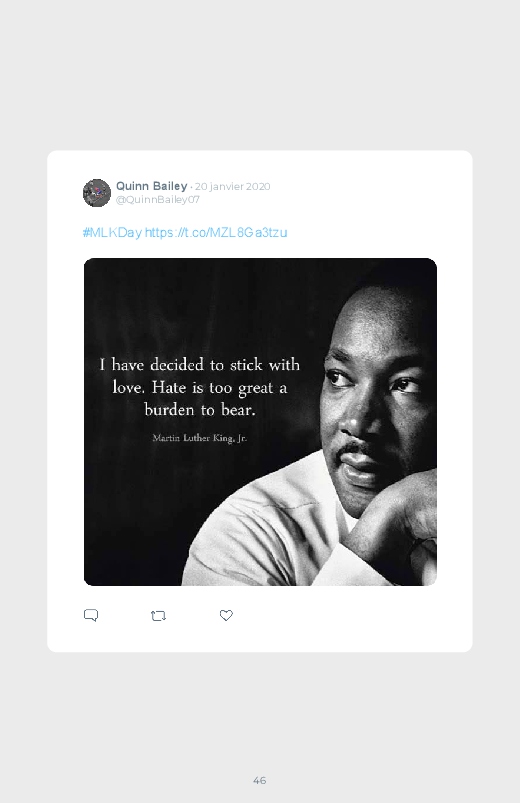Click the Quinn Bailey display name
This screenshot has height=803, width=520.
tap(152, 186)
